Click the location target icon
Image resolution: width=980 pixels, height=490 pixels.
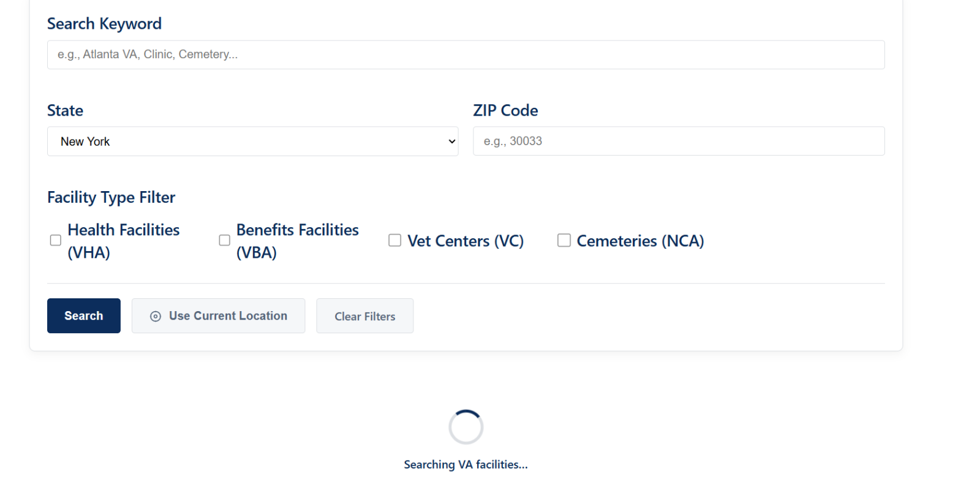coord(156,316)
